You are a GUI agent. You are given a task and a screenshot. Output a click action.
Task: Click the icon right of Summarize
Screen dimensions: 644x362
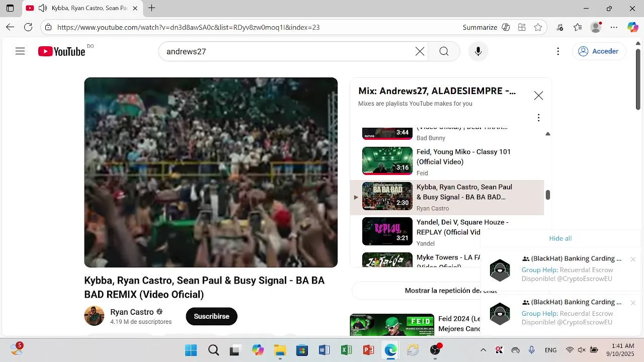tap(506, 27)
